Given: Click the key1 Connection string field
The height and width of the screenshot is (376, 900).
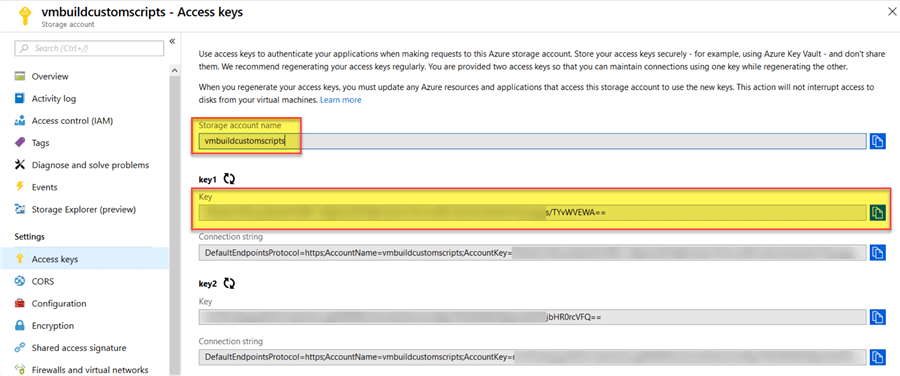Looking at the screenshot, I should click(x=532, y=252).
